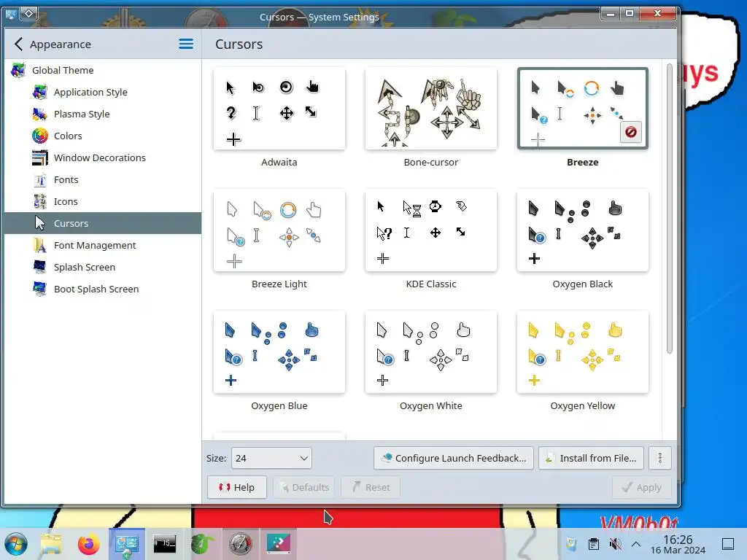Open the file manager taskbar icon

point(51,544)
